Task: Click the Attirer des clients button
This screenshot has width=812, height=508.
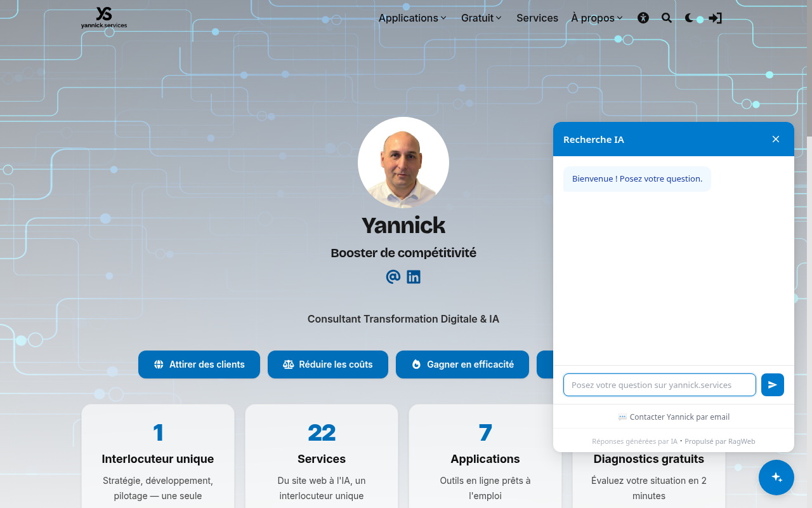Action: click(x=199, y=364)
